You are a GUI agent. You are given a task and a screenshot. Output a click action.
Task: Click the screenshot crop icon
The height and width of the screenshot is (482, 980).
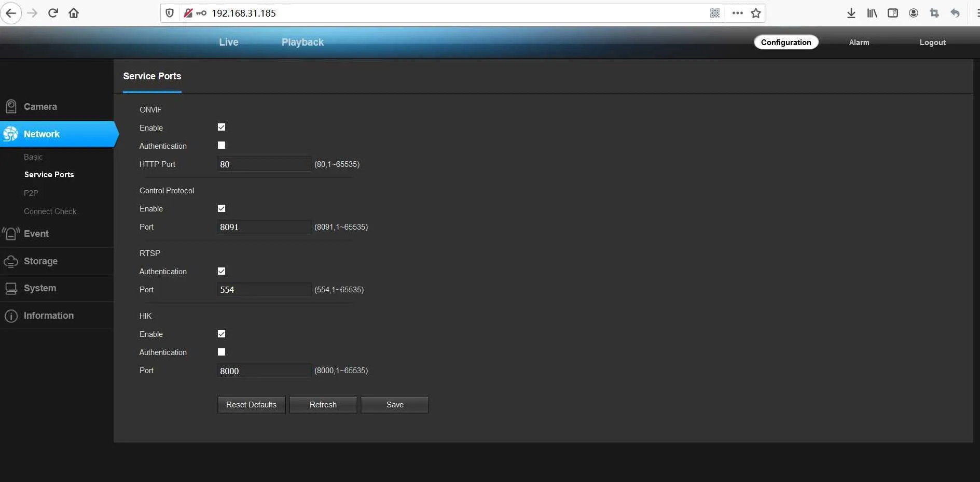pyautogui.click(x=934, y=13)
